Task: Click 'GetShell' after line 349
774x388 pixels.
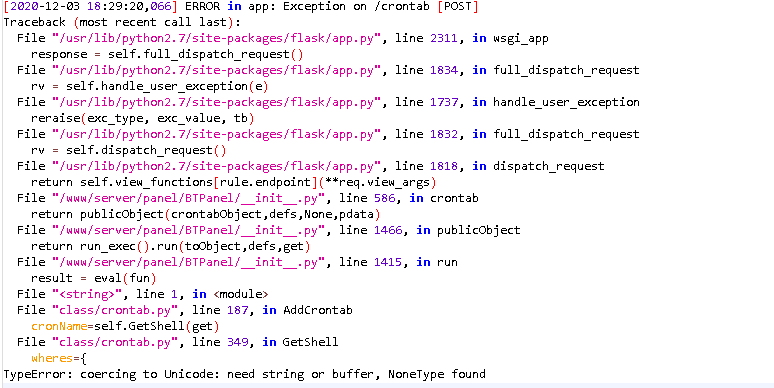Action: pyautogui.click(x=310, y=342)
